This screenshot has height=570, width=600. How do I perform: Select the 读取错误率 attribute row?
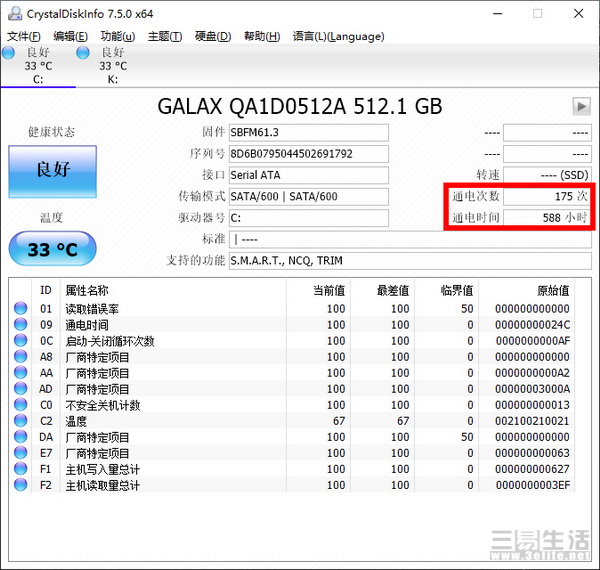point(292,308)
